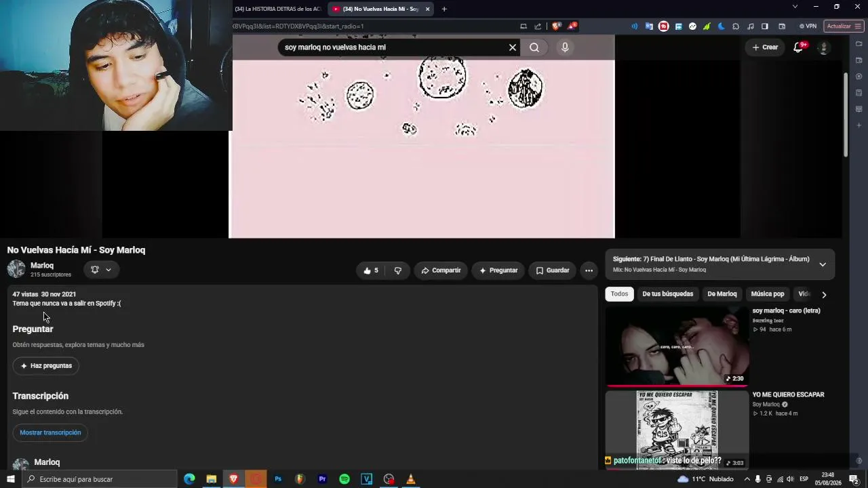Screen dimensions: 868x488
Task: Save video with the Guardar button
Action: (x=553, y=270)
